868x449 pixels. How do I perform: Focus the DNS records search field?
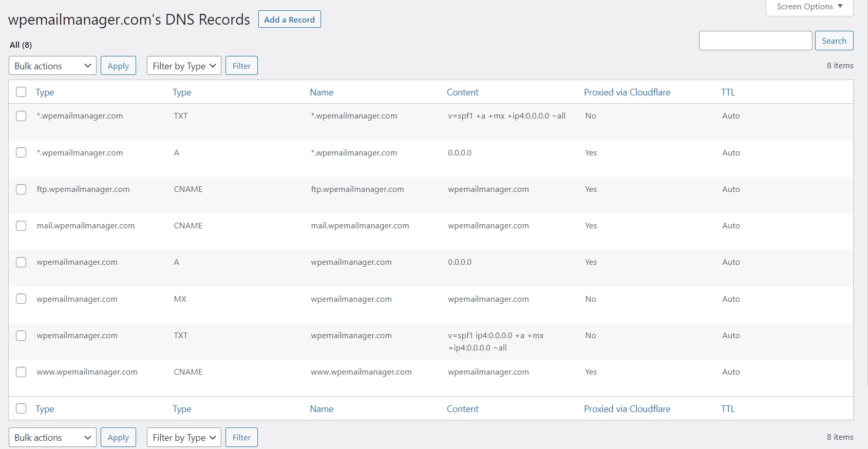click(755, 41)
